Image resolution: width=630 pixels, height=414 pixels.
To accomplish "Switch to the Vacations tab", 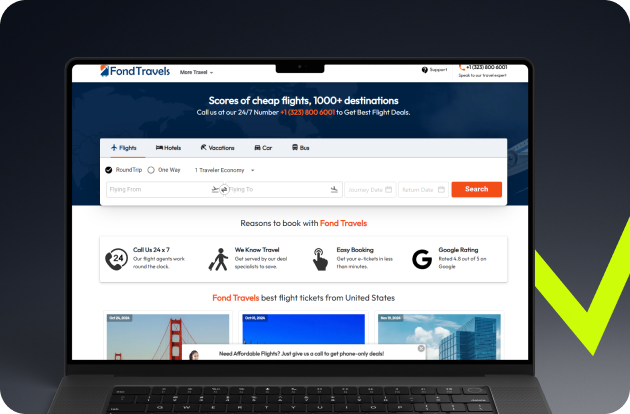I will [x=217, y=147].
